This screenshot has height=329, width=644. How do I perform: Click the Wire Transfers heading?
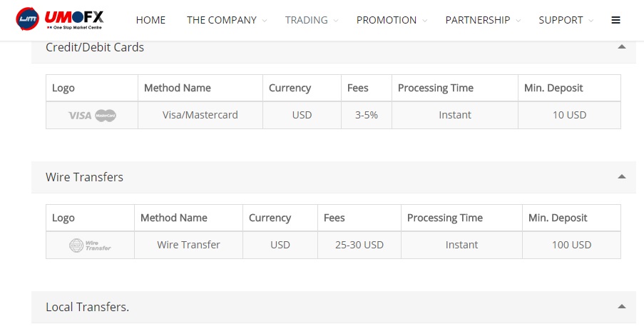coord(85,177)
